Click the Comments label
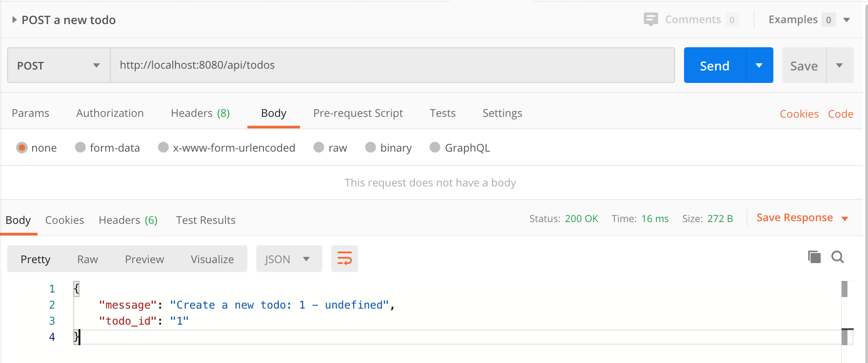868x363 pixels. [693, 20]
